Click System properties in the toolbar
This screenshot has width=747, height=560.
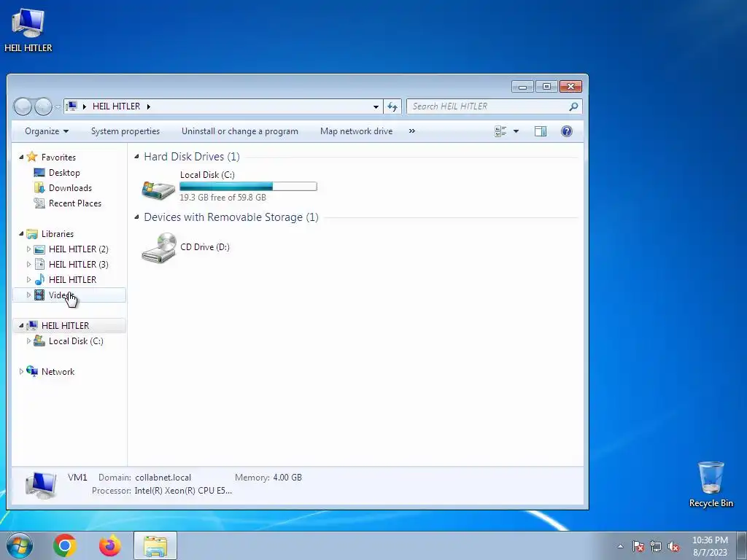coord(125,131)
